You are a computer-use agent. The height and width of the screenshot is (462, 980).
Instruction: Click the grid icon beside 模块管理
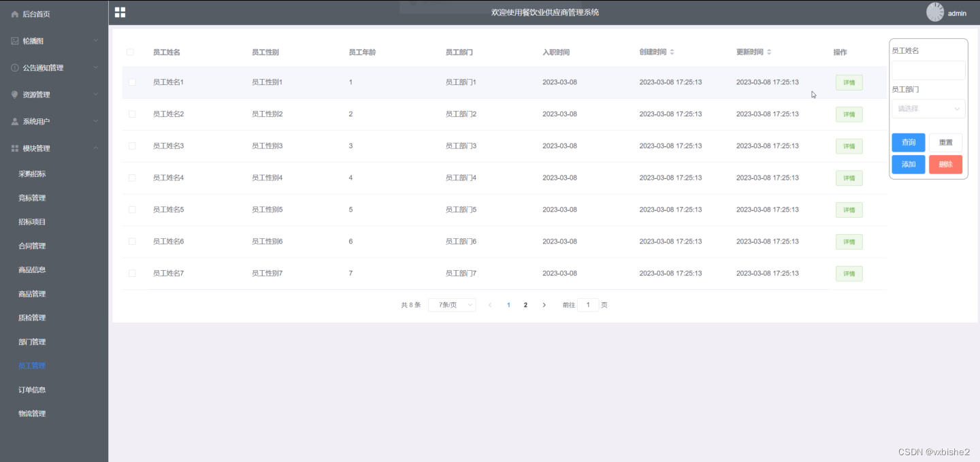(15, 148)
